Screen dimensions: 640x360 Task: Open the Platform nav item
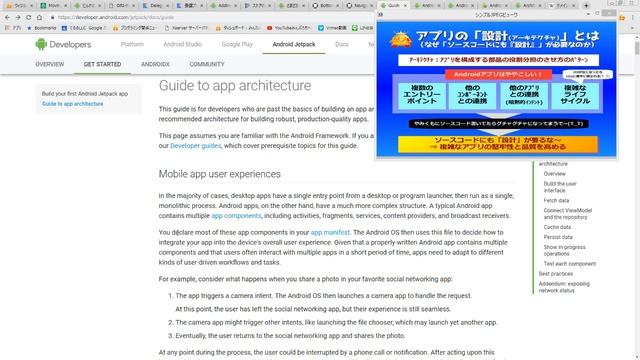click(x=132, y=44)
